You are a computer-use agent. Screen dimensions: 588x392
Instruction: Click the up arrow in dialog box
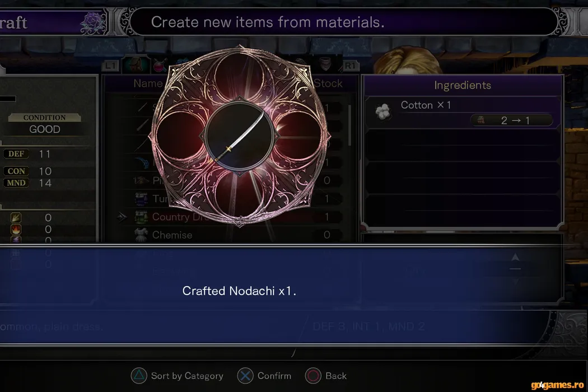[515, 258]
